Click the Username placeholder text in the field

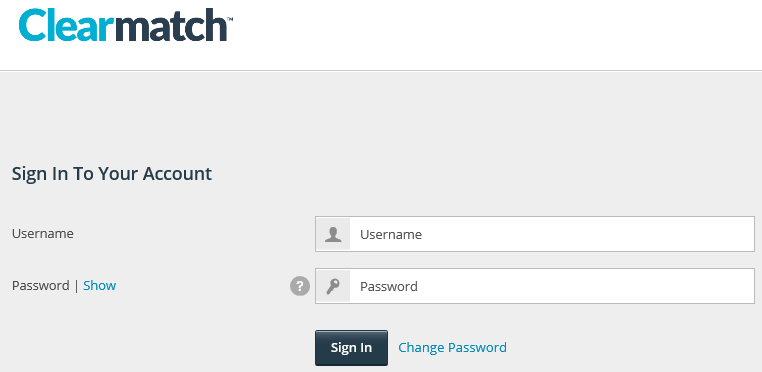pos(391,234)
